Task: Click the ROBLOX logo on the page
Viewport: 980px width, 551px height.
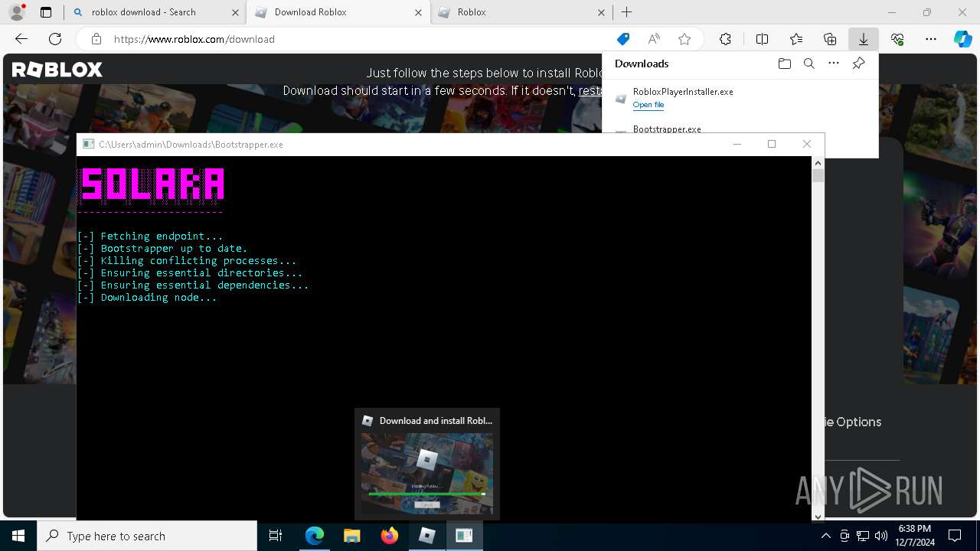Action: [57, 70]
